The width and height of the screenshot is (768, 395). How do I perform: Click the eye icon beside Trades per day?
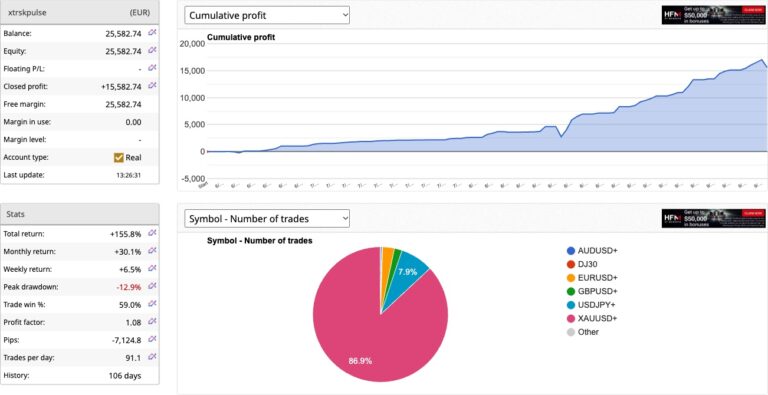click(x=152, y=357)
